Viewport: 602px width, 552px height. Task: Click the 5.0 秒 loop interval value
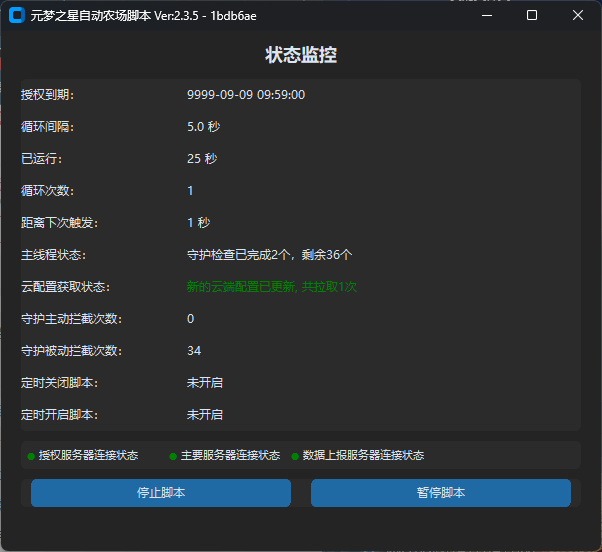tap(203, 127)
